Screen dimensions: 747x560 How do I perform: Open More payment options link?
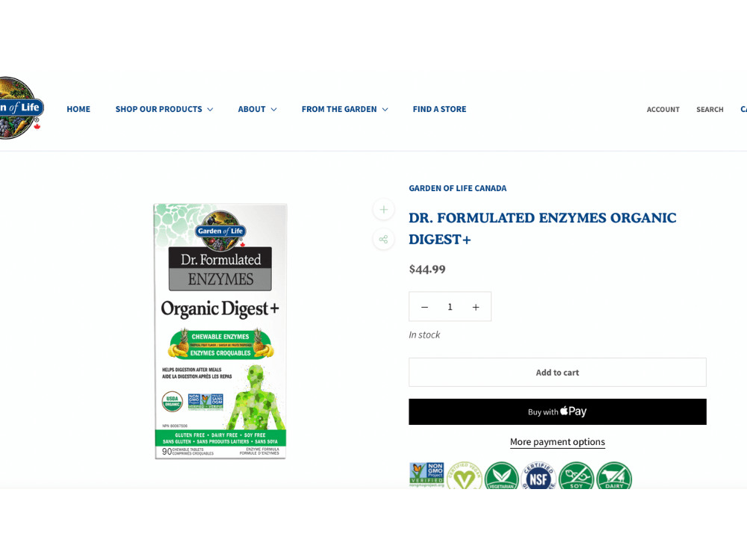pyautogui.click(x=557, y=442)
